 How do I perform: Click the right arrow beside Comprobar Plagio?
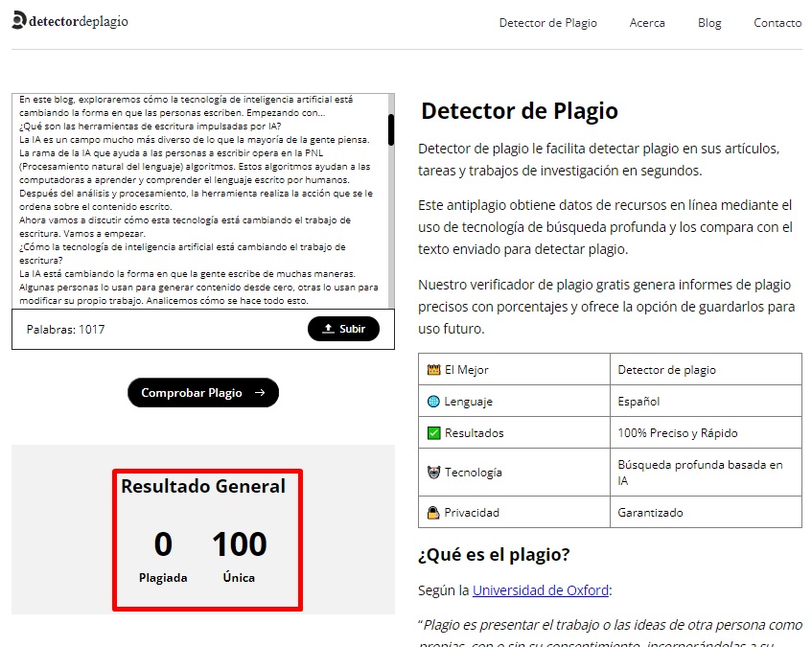coord(260,393)
